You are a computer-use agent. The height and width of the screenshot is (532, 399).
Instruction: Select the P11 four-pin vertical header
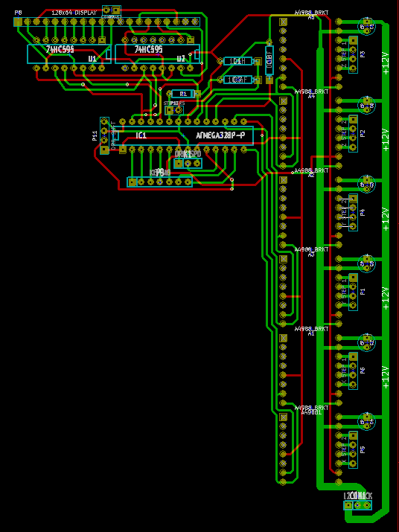pyautogui.click(x=105, y=135)
